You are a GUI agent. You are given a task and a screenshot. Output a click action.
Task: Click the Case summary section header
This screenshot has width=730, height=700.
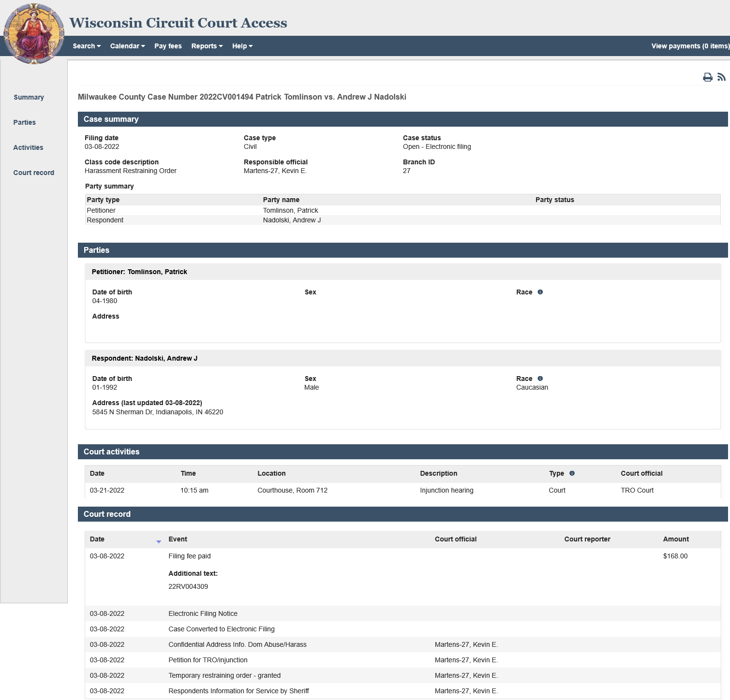click(402, 119)
